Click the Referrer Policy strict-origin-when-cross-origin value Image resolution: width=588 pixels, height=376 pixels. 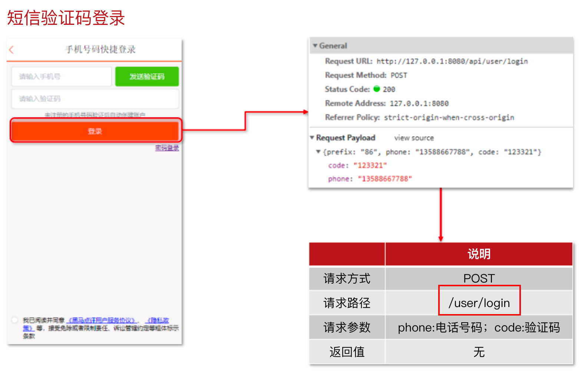pos(449,118)
